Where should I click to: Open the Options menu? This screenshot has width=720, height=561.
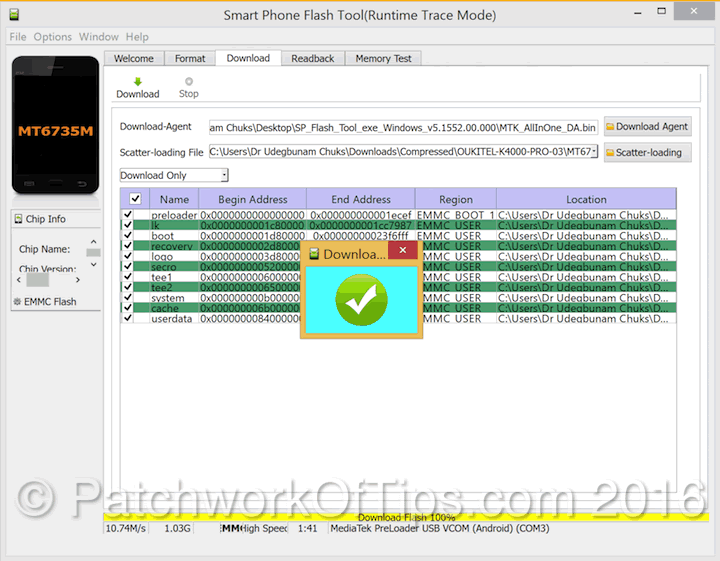click(x=52, y=37)
